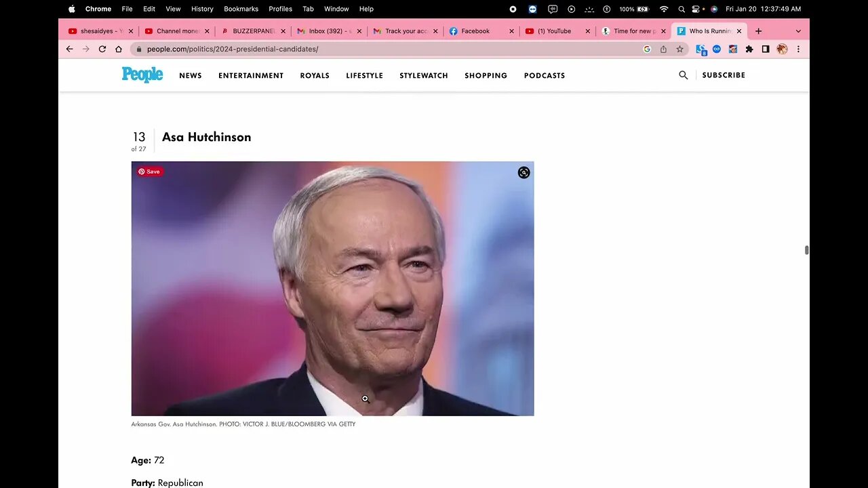Viewport: 868px width, 488px height.
Task: Click the TeamViewer menu bar icon
Action: pyautogui.click(x=532, y=9)
